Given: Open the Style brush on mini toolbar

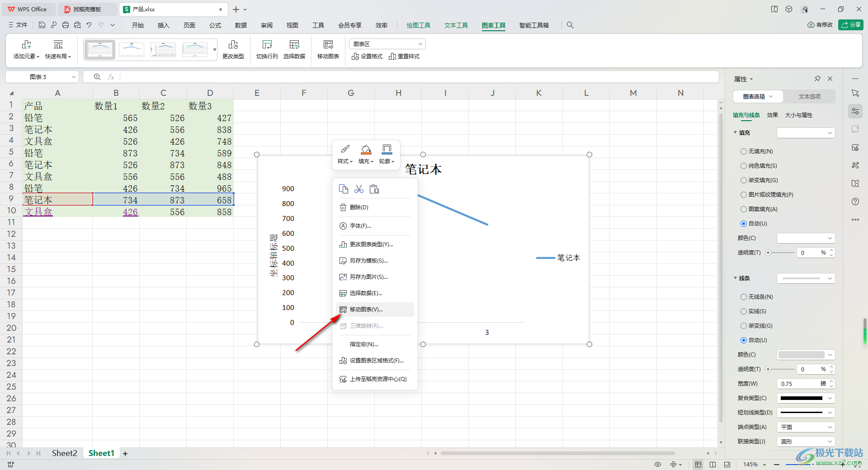Looking at the screenshot, I should point(345,154).
